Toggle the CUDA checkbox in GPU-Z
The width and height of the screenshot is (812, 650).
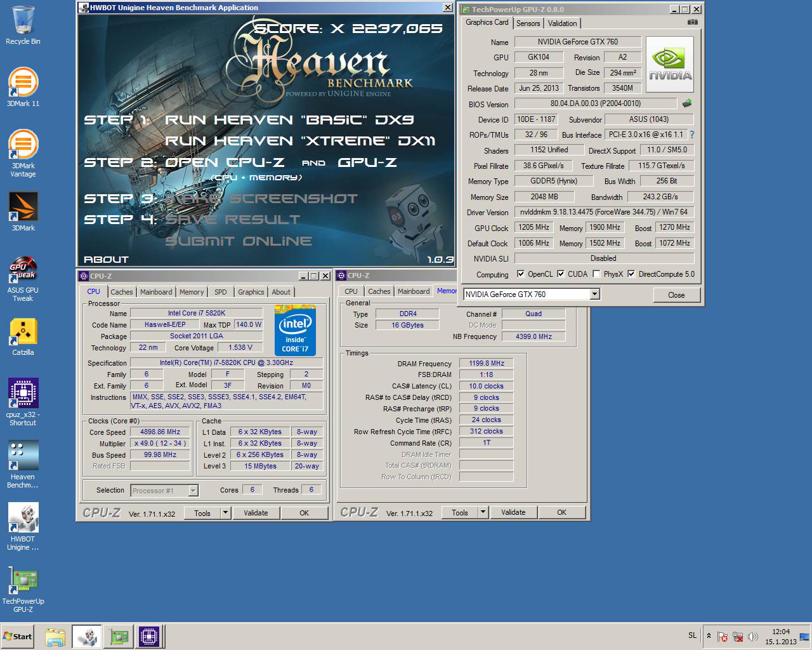click(561, 274)
